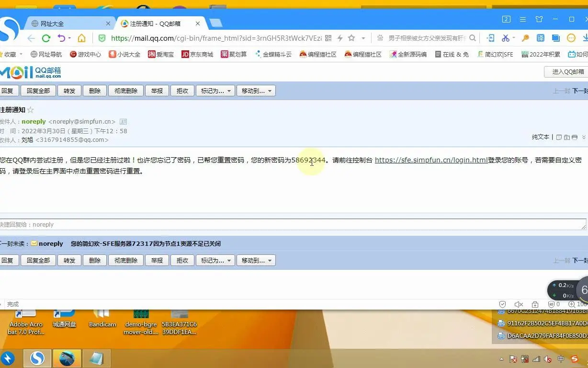The image size is (588, 368).
Task: Click the quick reply input field
Action: point(293,224)
